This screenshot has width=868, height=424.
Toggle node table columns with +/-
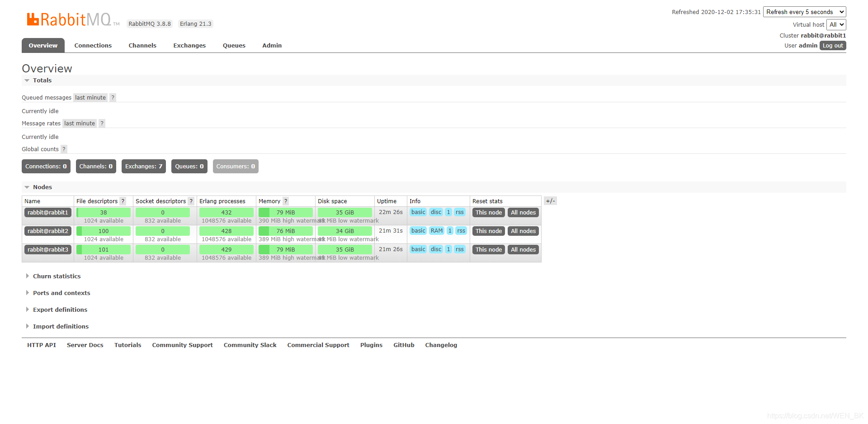click(550, 201)
